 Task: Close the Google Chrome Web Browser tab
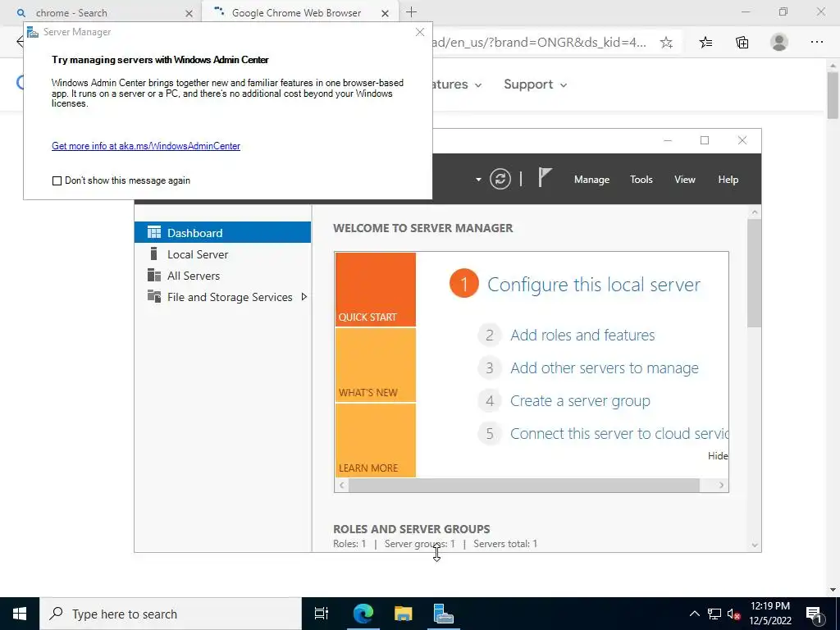click(x=385, y=13)
